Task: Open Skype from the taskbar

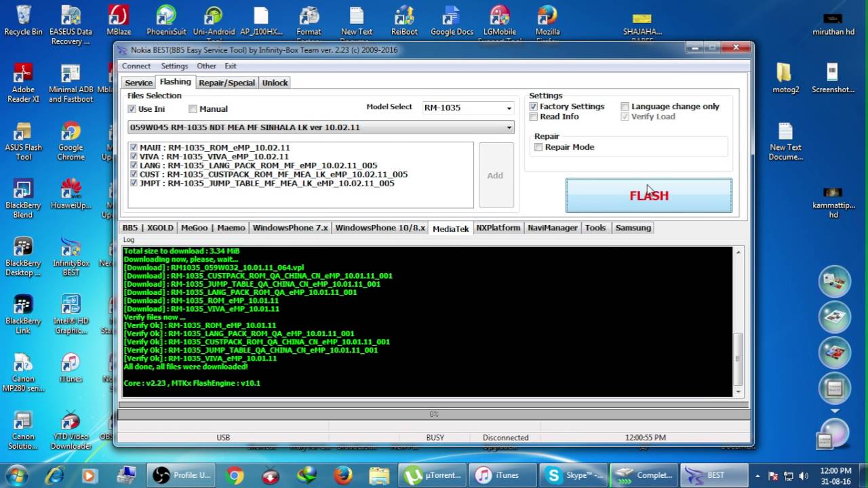Action: tap(574, 475)
